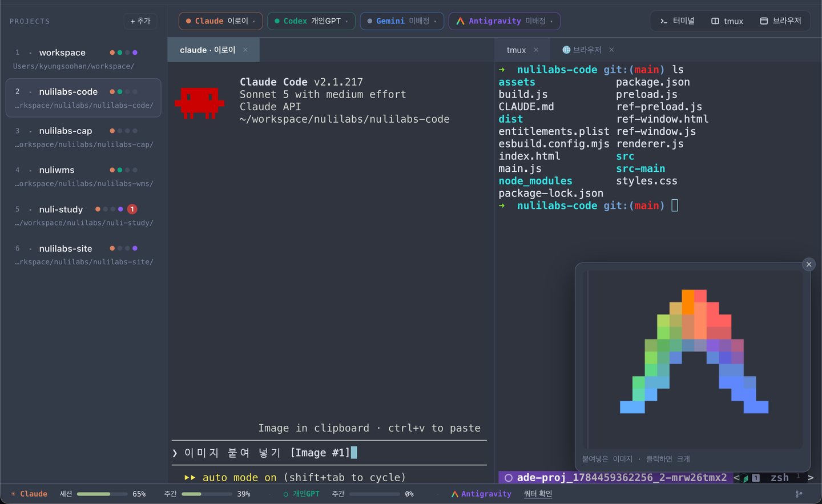Close the 브라우저 tab

pos(611,50)
